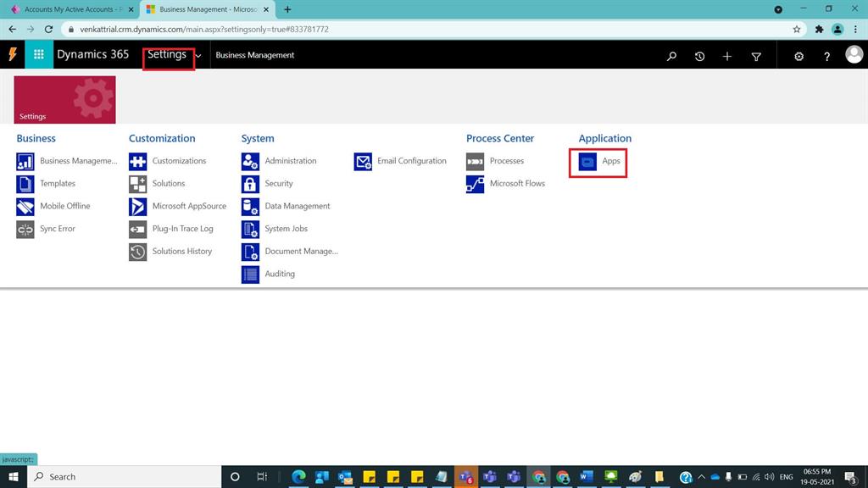The height and width of the screenshot is (488, 868).
Task: Create a new record with the plus icon
Action: point(727,56)
